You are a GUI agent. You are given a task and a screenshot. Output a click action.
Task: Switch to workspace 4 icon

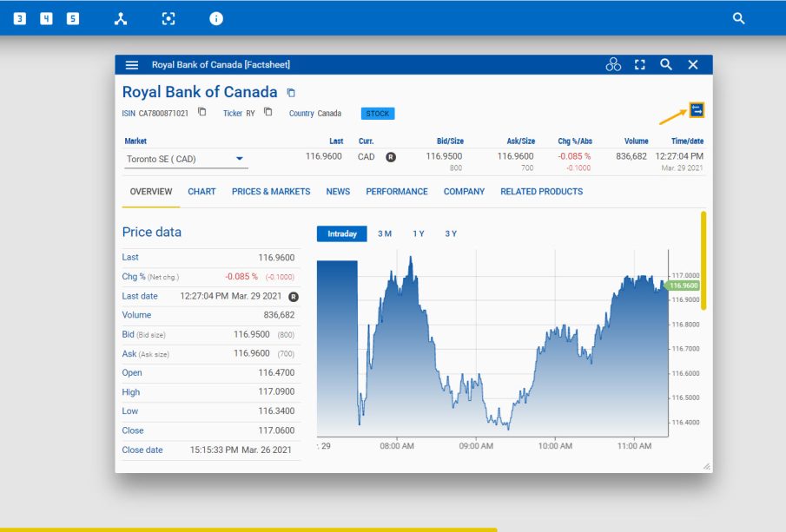[46, 19]
